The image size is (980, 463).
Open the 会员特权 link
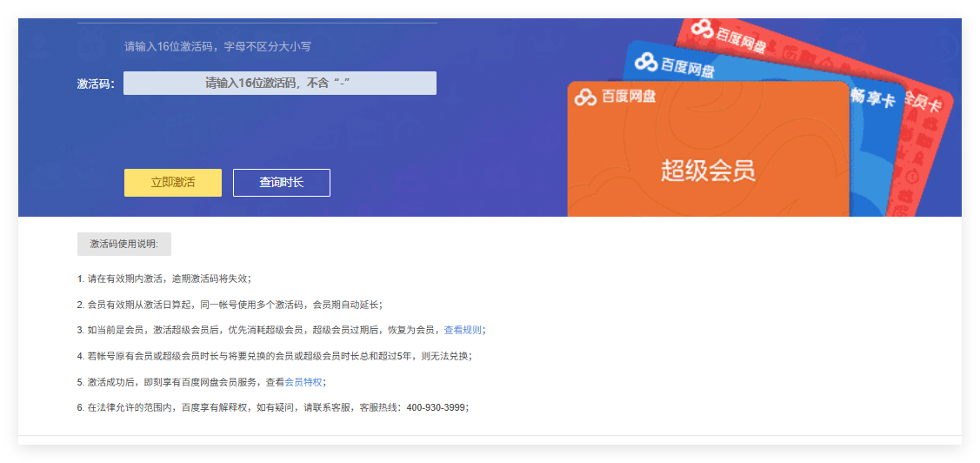coord(303,382)
